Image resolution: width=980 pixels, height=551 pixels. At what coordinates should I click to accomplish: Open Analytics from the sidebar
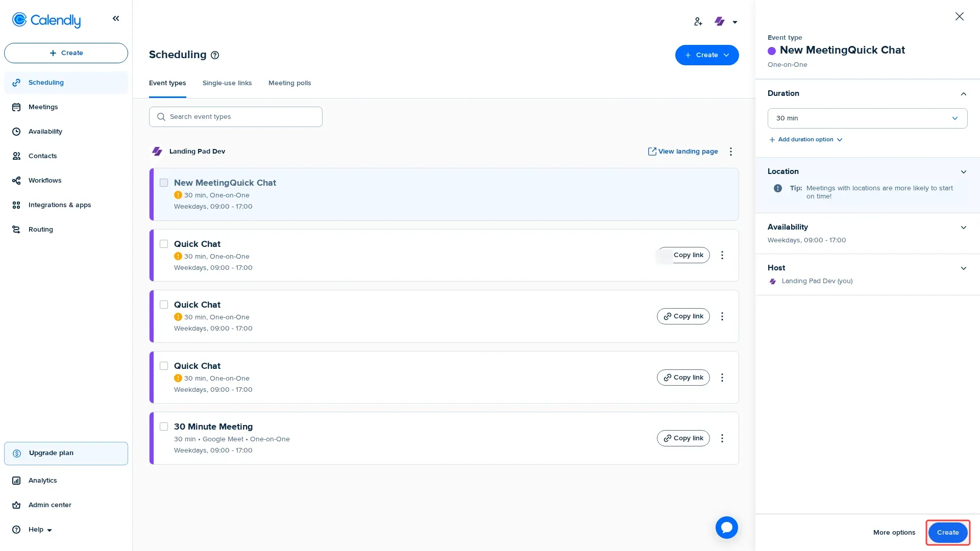42,480
